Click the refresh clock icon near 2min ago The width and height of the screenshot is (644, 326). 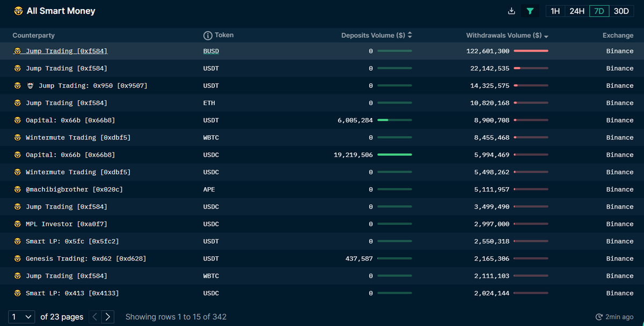599,317
